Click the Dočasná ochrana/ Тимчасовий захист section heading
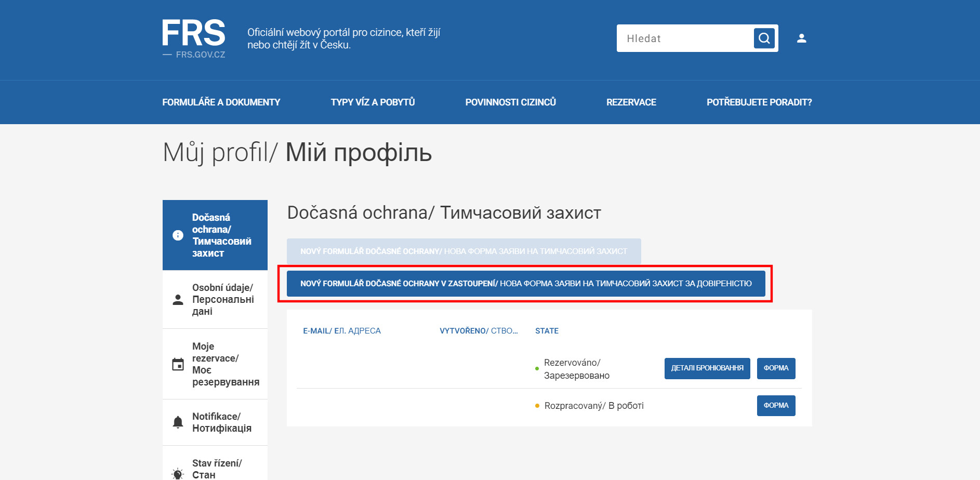This screenshot has height=480, width=980. (x=444, y=213)
